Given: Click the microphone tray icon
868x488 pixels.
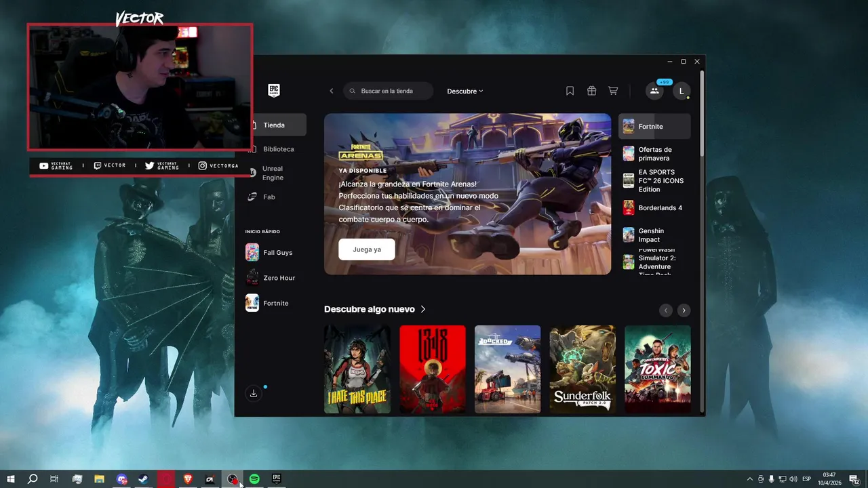Looking at the screenshot, I should (772, 479).
